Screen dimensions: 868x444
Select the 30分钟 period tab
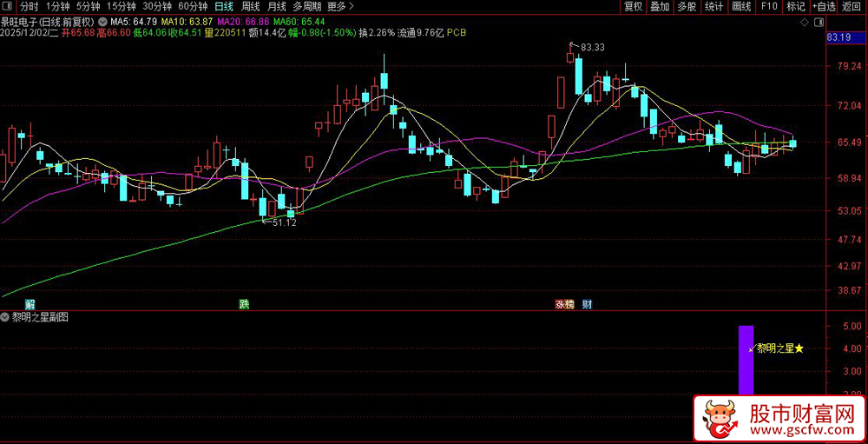[x=157, y=7]
